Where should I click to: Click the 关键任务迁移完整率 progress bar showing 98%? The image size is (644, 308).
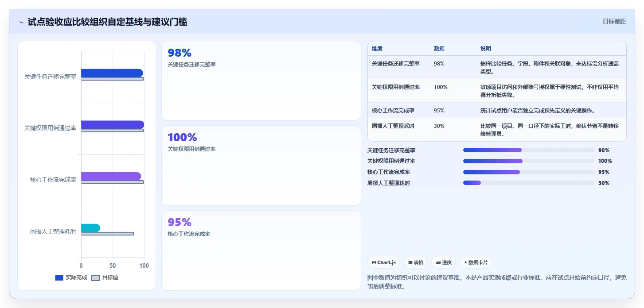[x=529, y=150]
